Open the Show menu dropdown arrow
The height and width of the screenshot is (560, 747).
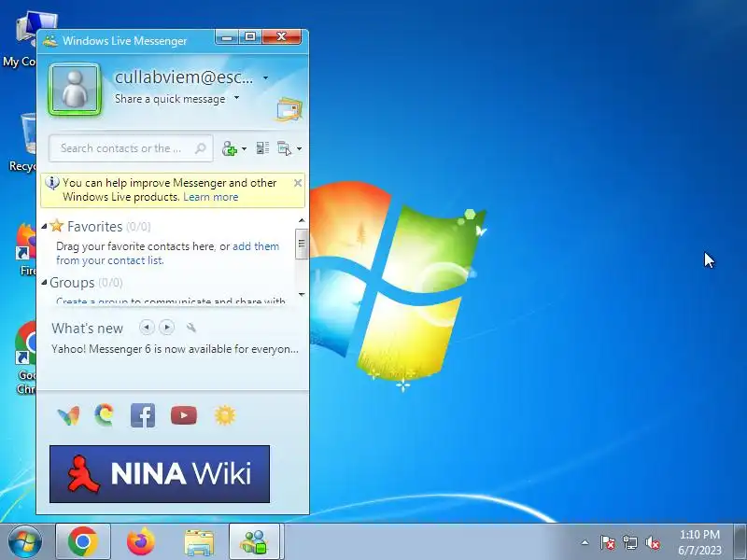(299, 149)
